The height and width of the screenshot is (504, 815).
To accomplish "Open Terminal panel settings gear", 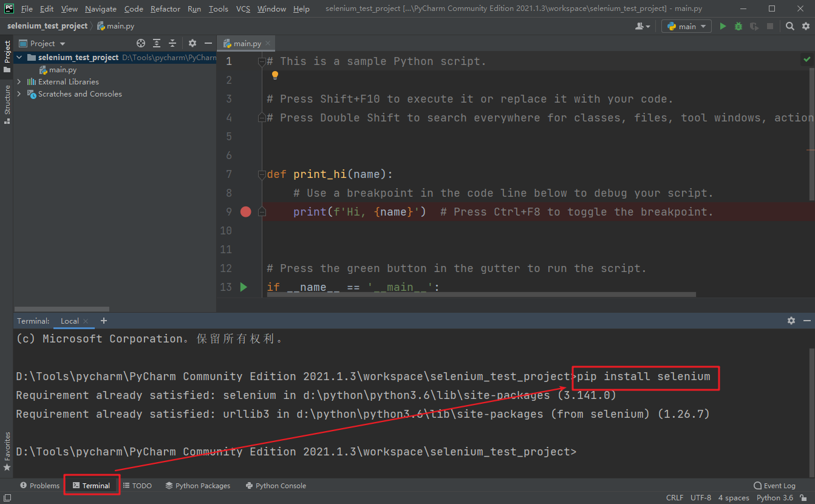I will click(791, 320).
